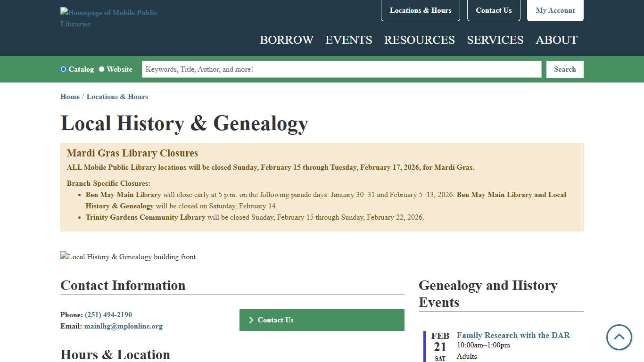Open the EVENTS menu
The height and width of the screenshot is (362, 644).
pyautogui.click(x=348, y=40)
